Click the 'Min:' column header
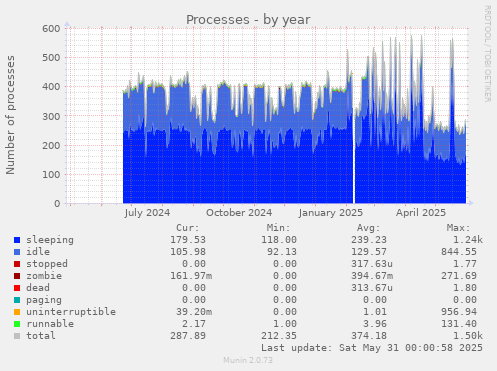Viewport: 497px width, 371px height. [x=278, y=228]
